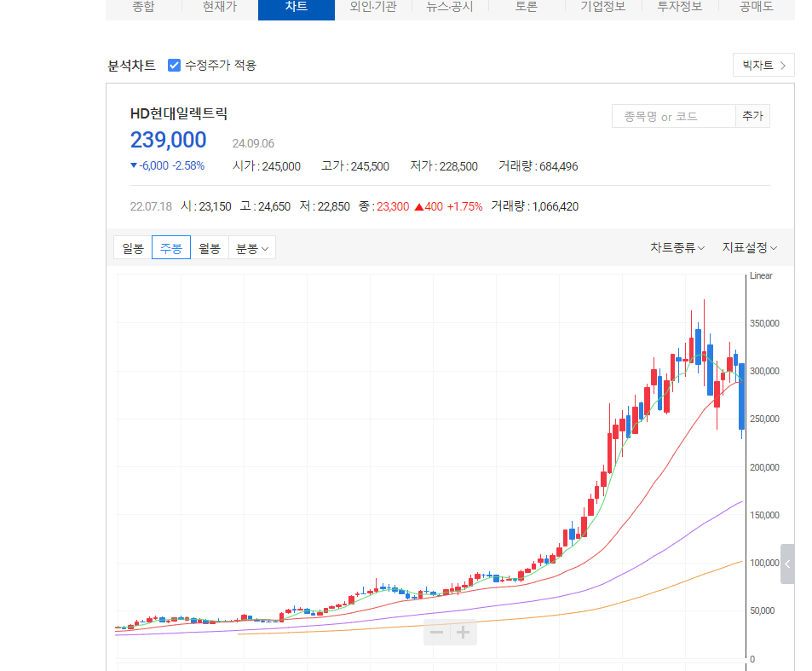
Task: Switch to the 현재가 tab
Action: pyautogui.click(x=220, y=7)
